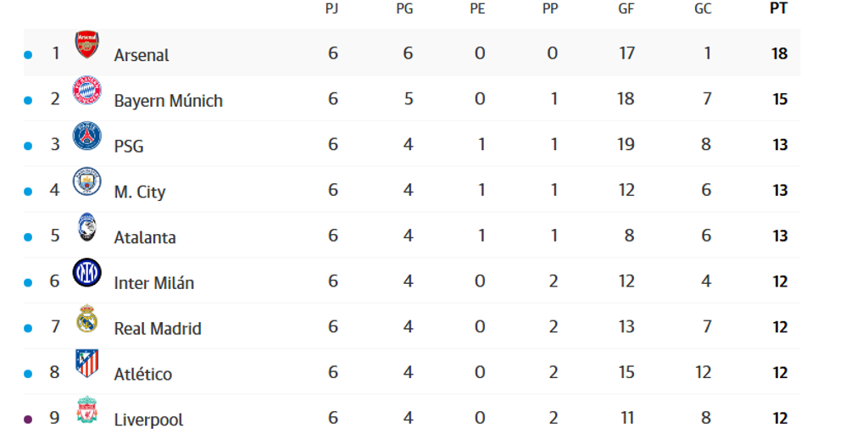Open the Real Madrid team link
The width and height of the screenshot is (868, 434).
[x=158, y=329]
